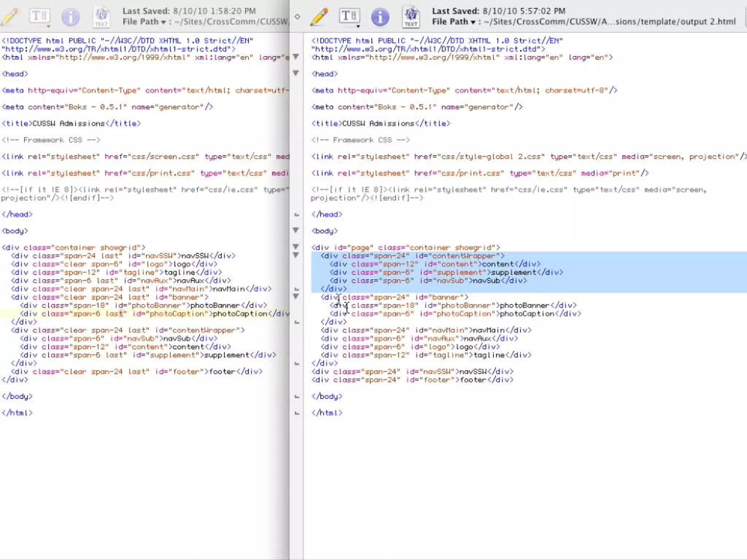Click the TEXT document icon in left window
Image resolution: width=747 pixels, height=560 pixels.
[x=101, y=17]
